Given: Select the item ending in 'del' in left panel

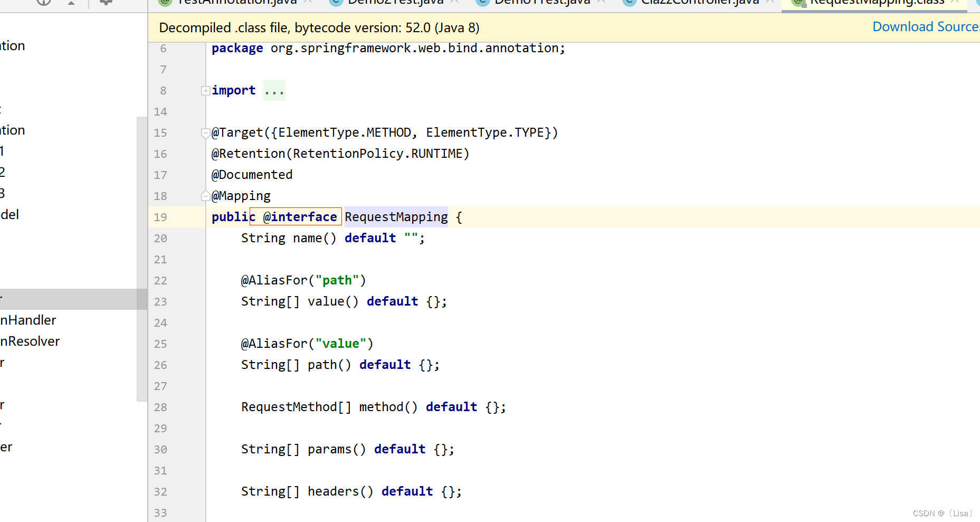Looking at the screenshot, I should point(9,215).
